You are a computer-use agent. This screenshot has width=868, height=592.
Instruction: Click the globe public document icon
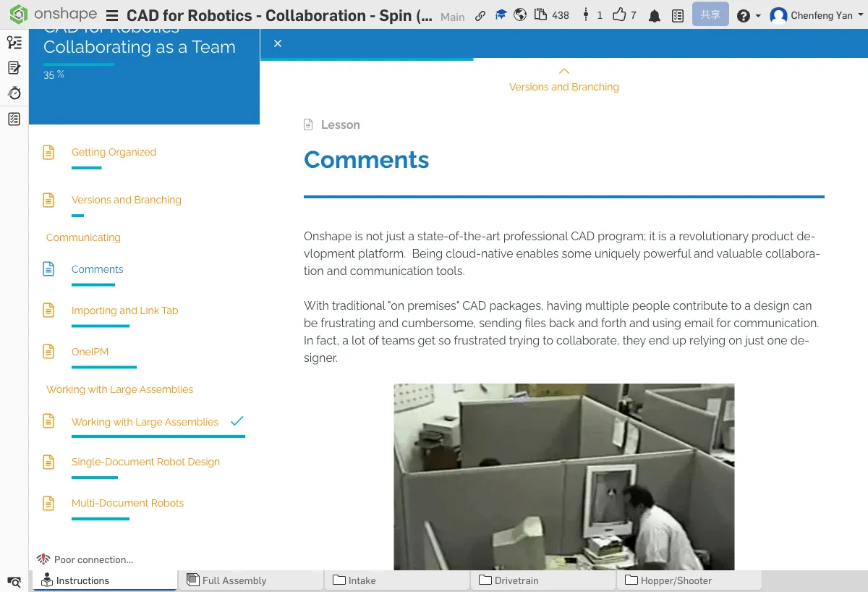[520, 15]
